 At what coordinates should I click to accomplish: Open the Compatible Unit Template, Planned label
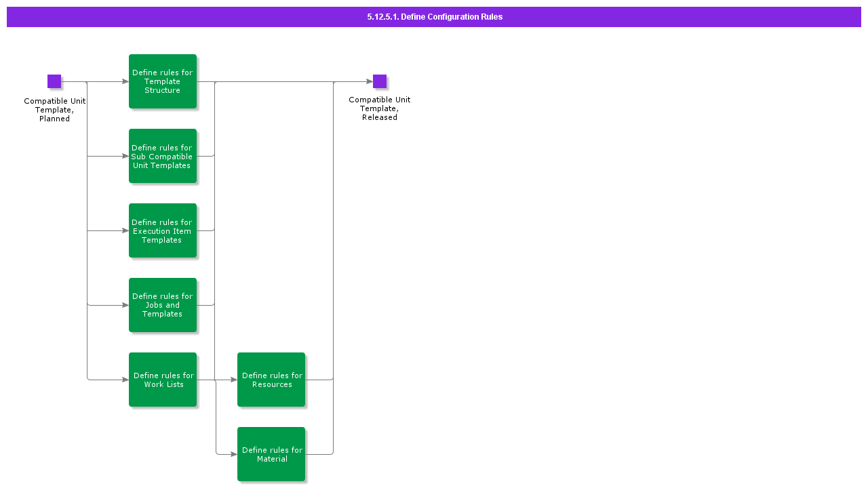pyautogui.click(x=54, y=110)
